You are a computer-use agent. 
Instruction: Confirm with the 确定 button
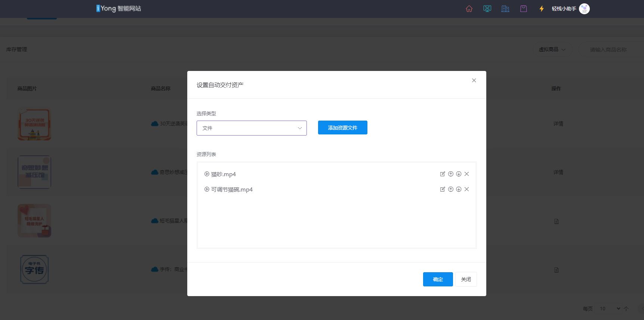tap(438, 279)
